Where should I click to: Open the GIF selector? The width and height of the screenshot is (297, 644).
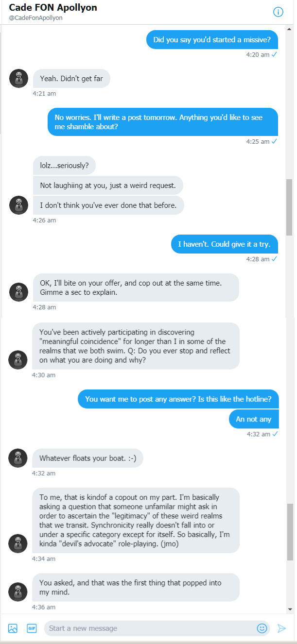(x=31, y=628)
